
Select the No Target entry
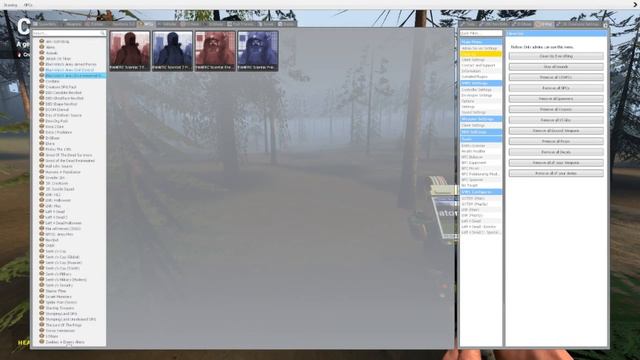tap(481, 185)
